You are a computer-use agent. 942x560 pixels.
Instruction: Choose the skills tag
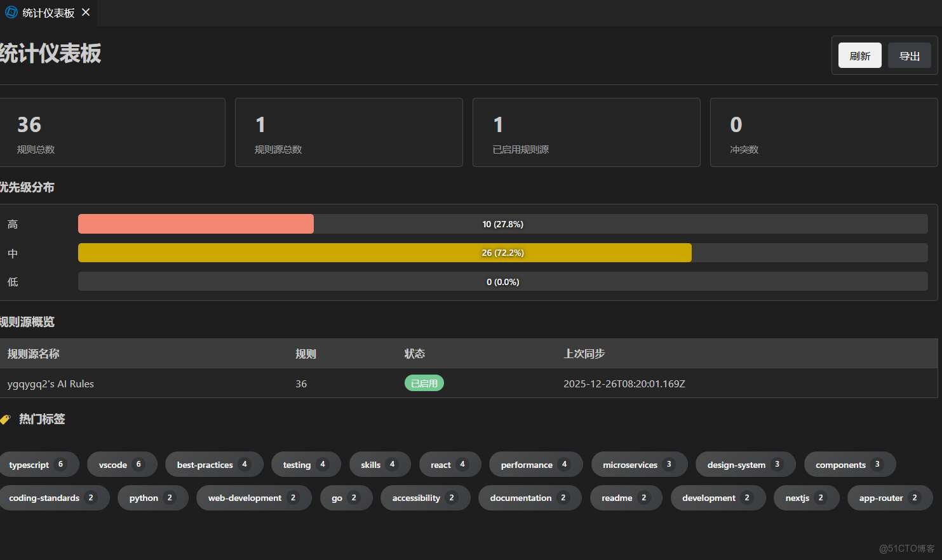(x=380, y=464)
